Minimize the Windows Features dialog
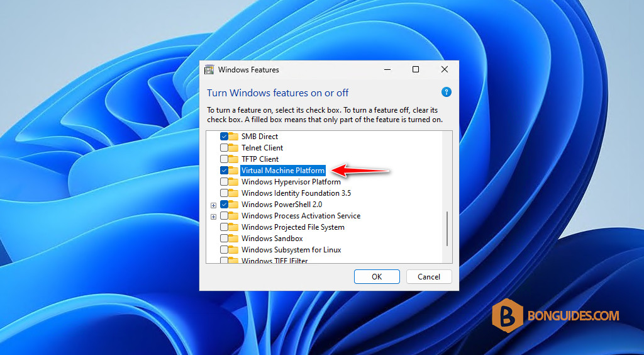Screen dimensions: 644x355 387,69
